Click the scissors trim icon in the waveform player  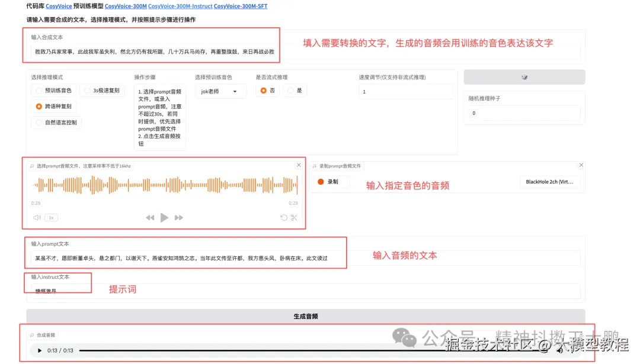(293, 217)
